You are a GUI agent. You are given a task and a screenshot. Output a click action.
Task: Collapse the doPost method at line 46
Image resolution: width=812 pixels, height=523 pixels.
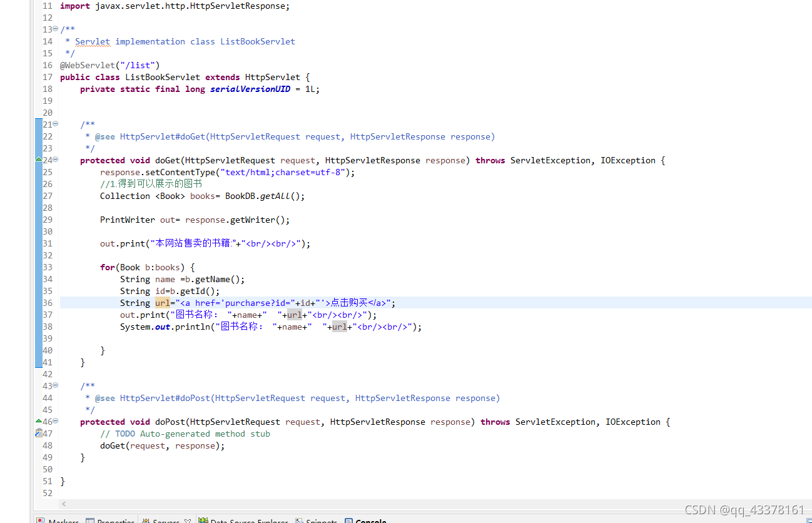[55, 421]
